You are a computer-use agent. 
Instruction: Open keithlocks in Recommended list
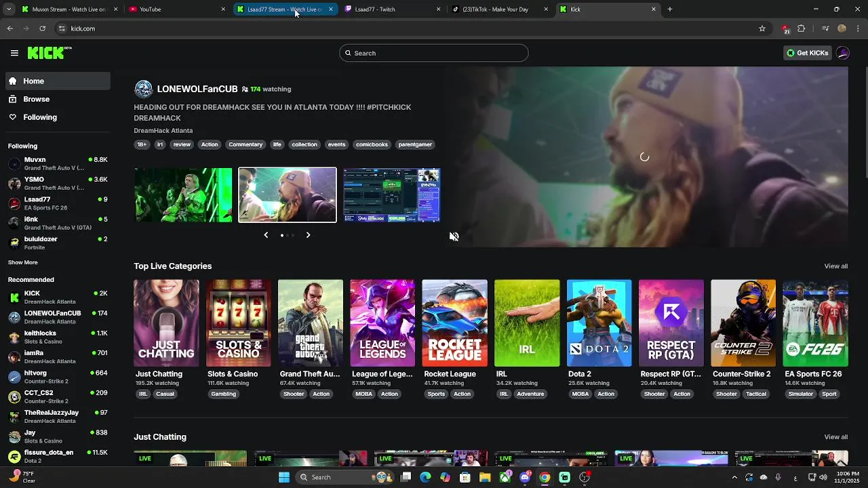tap(58, 337)
